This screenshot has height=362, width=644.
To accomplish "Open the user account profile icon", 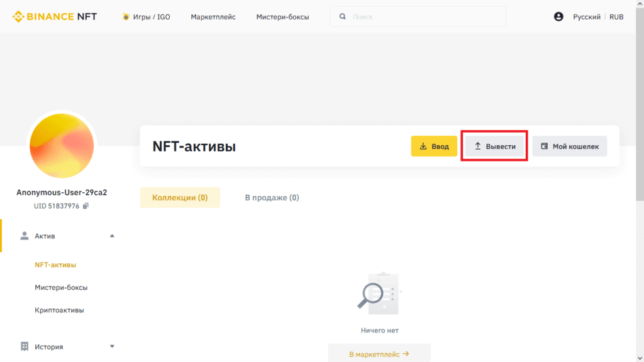I will tap(558, 17).
